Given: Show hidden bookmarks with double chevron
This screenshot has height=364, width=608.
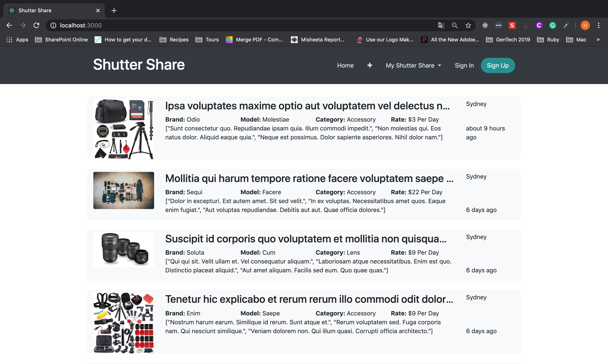Looking at the screenshot, I should point(598,39).
